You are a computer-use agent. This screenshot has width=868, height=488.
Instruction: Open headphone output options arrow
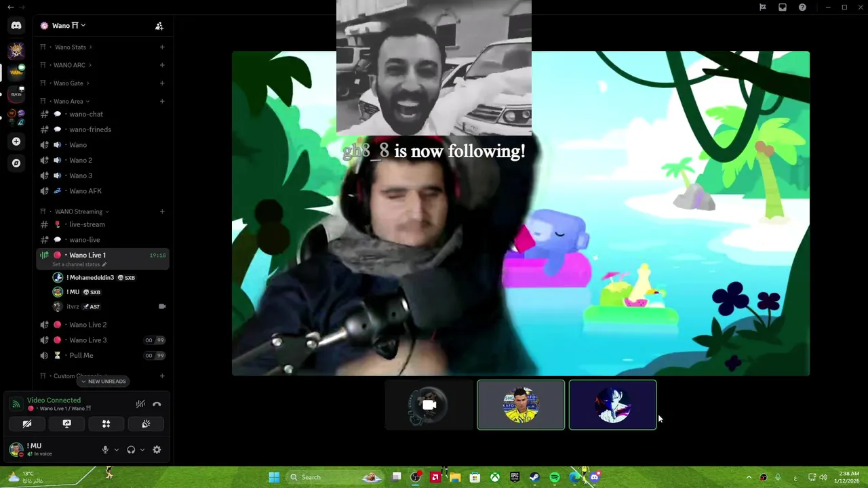coord(142,449)
